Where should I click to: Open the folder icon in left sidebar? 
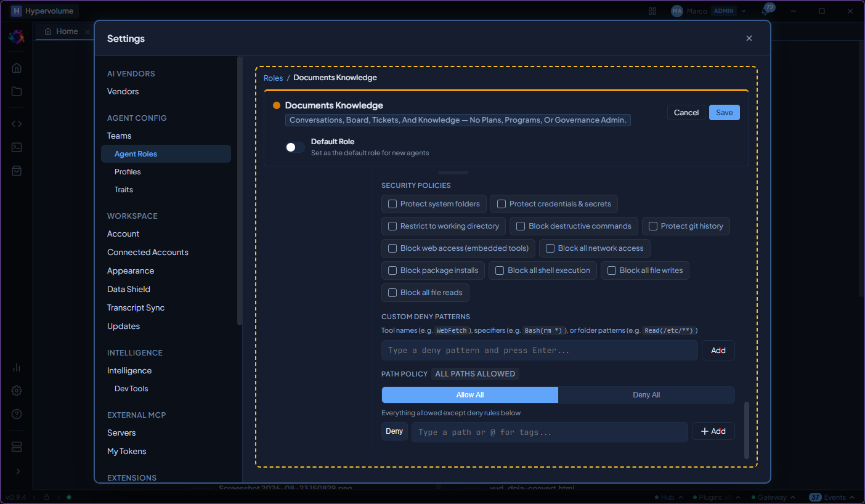coord(17,91)
